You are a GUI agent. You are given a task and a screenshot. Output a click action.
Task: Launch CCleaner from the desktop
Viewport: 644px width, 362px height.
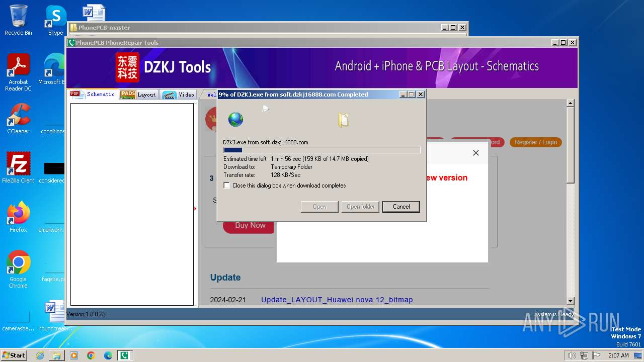coord(18,119)
